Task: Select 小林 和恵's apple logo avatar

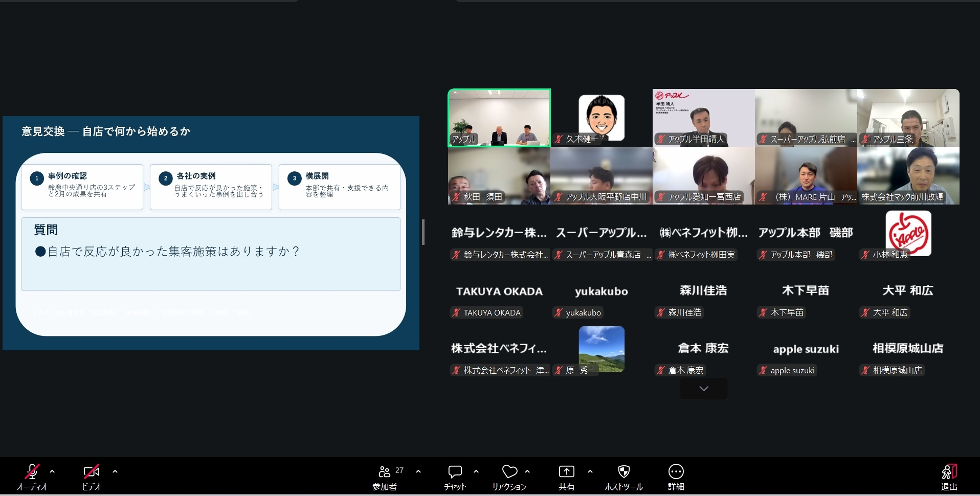Action: pos(908,233)
